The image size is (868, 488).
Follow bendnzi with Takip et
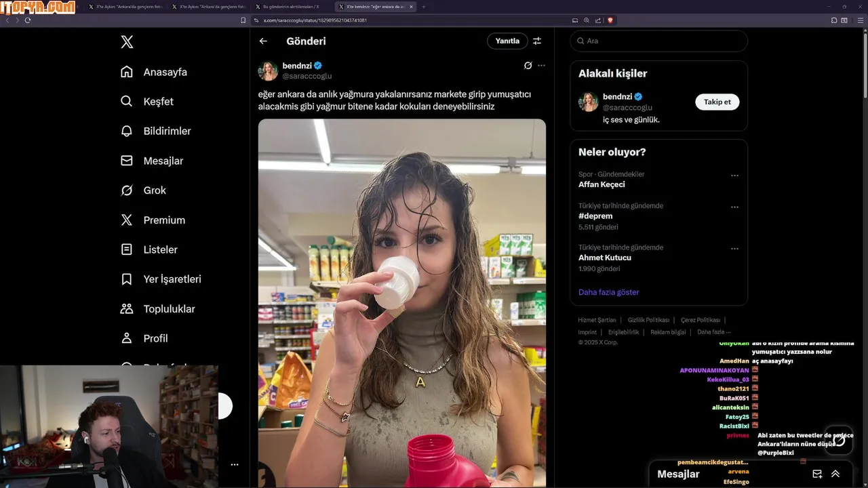pos(717,102)
